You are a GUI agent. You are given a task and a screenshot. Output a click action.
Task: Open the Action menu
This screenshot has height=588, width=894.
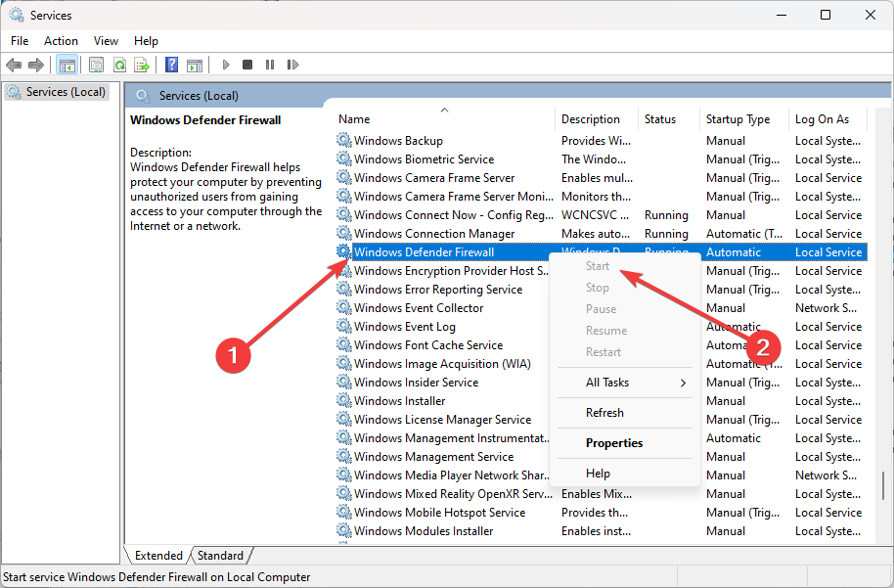click(61, 41)
